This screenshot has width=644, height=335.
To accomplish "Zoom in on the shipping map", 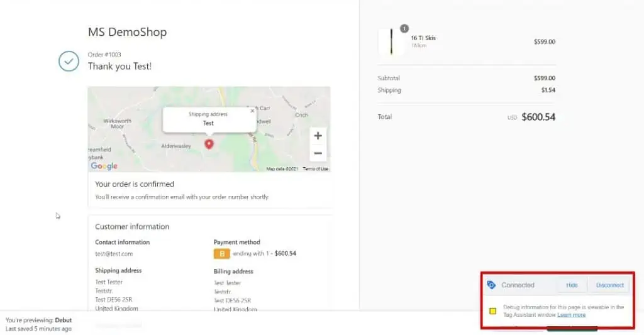I will (x=318, y=136).
